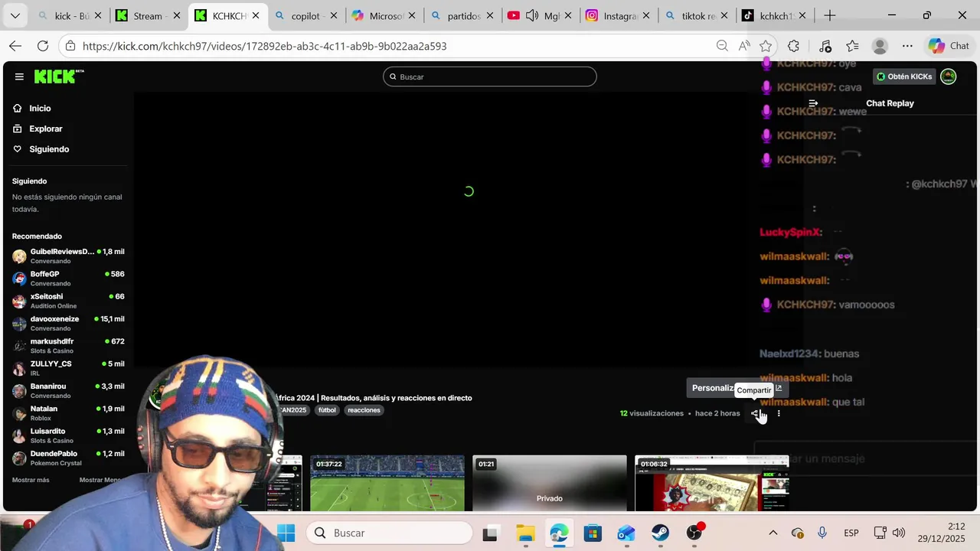Open Steam from the taskbar
This screenshot has width=980, height=551.
coord(660,533)
